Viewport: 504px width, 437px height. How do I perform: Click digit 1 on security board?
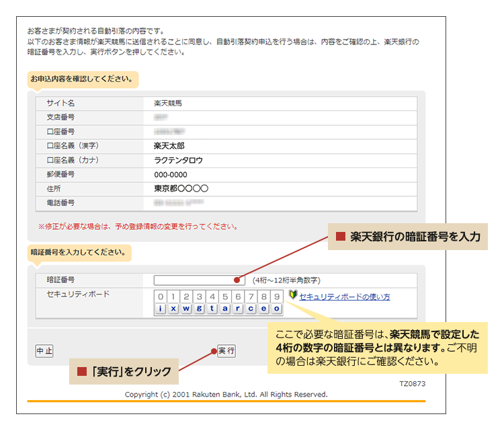(173, 296)
